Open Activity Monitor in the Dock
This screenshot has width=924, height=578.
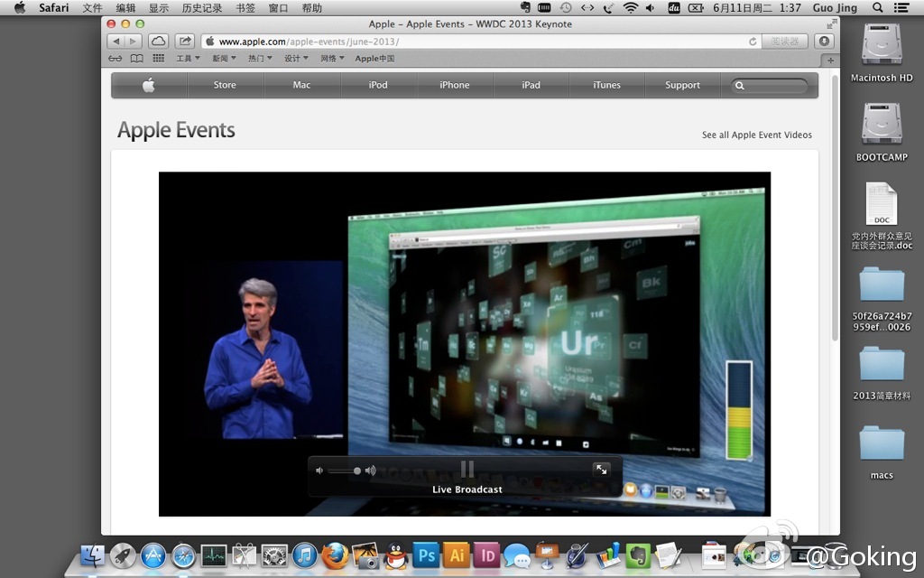point(214,555)
